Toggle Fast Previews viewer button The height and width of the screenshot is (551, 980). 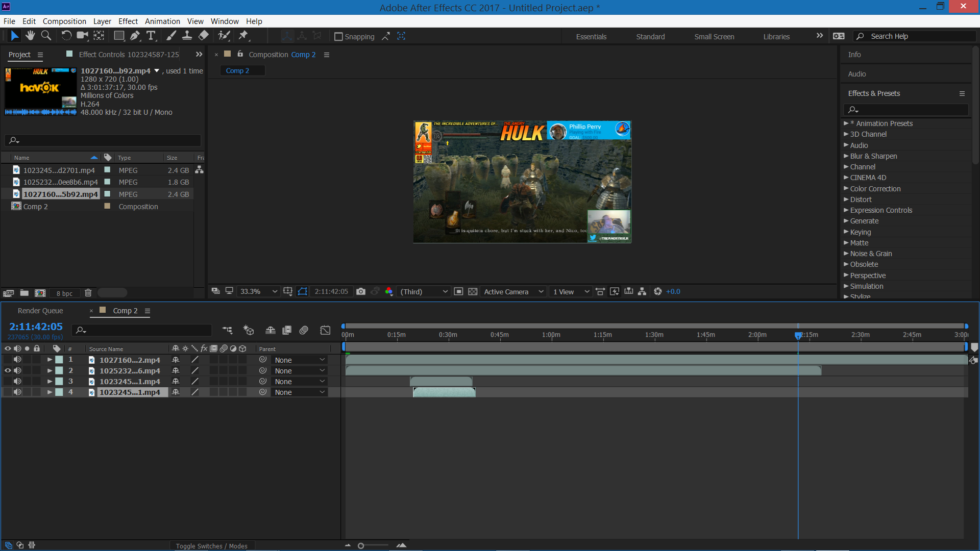[x=615, y=291]
